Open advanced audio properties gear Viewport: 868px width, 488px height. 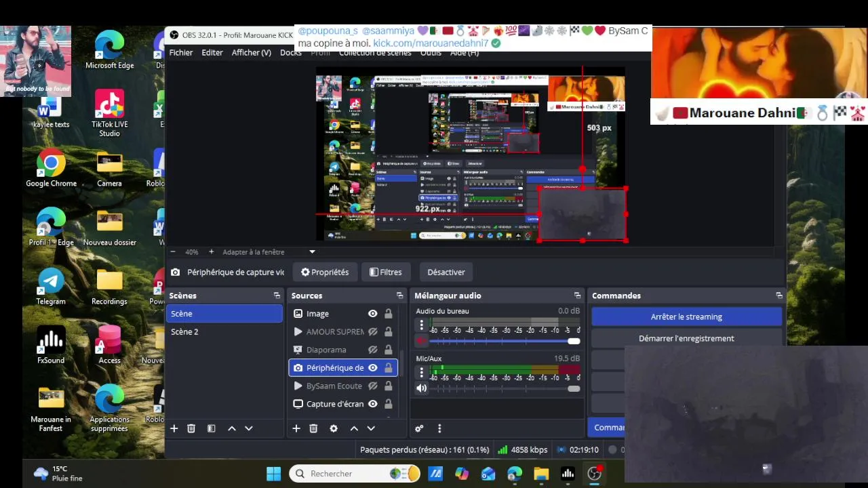419,428
